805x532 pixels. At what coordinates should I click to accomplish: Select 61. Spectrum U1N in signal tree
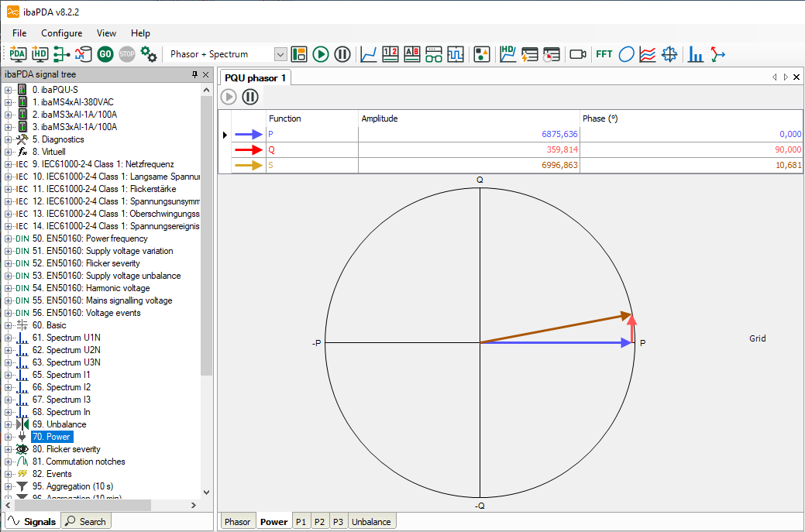click(73, 338)
